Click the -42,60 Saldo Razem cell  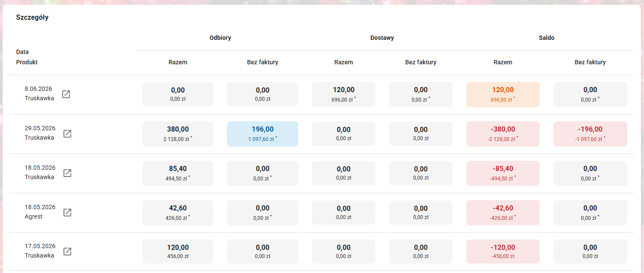coord(503,213)
